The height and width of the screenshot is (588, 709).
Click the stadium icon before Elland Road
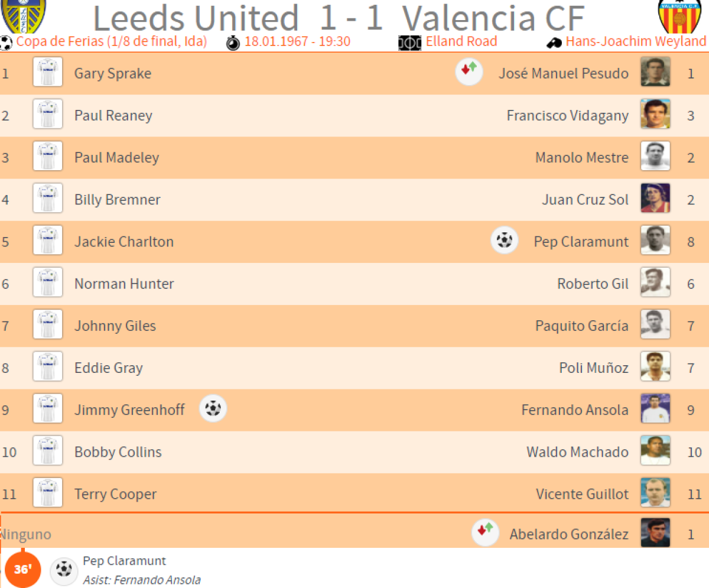click(409, 43)
